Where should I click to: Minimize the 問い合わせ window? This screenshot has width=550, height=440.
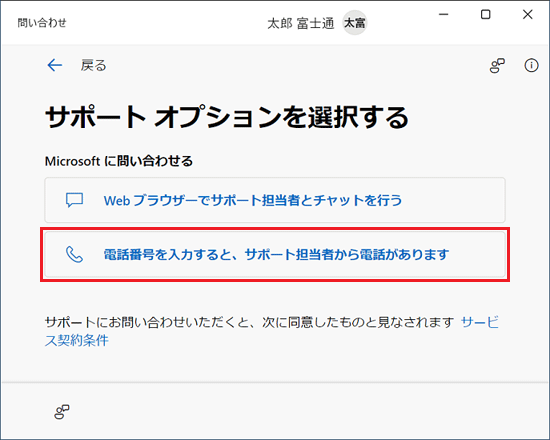tap(444, 14)
